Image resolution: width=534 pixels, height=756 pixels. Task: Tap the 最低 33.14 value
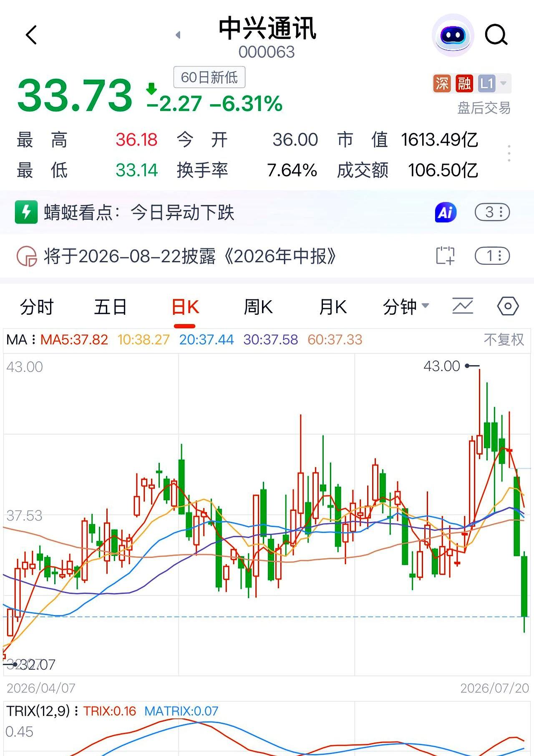136,170
